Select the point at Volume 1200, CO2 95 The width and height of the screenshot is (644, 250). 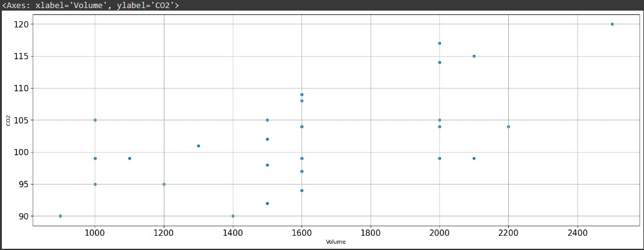point(164,184)
